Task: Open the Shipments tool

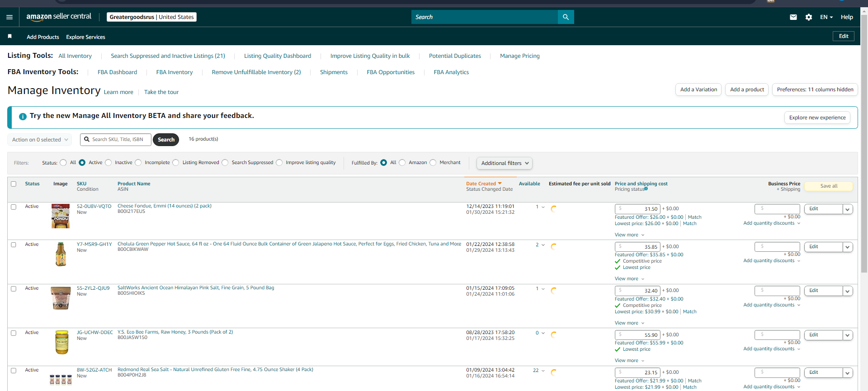Action: point(334,72)
